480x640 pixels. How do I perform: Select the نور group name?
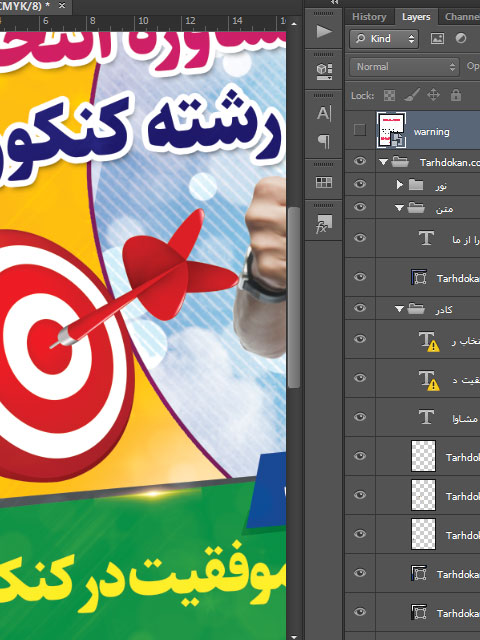[x=441, y=186]
